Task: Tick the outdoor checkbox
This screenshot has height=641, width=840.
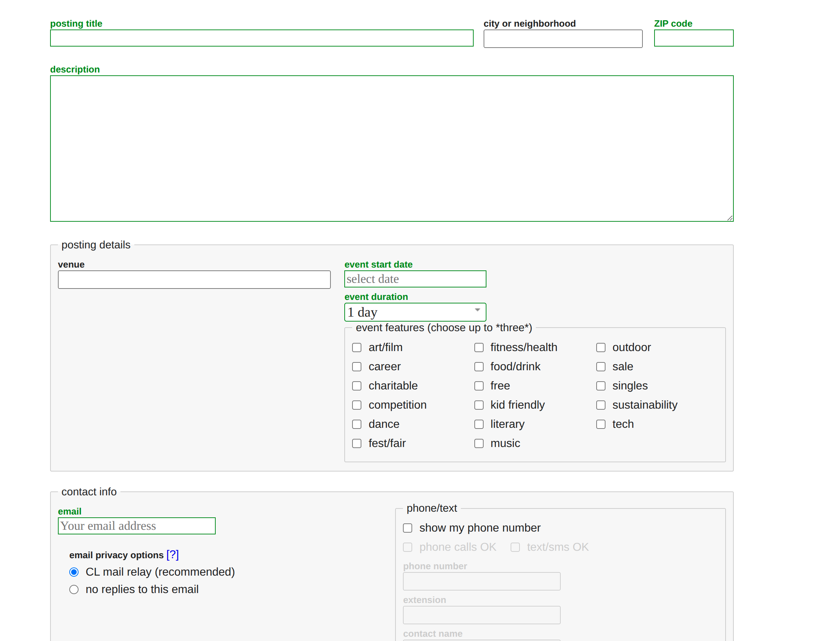Action: (x=601, y=347)
